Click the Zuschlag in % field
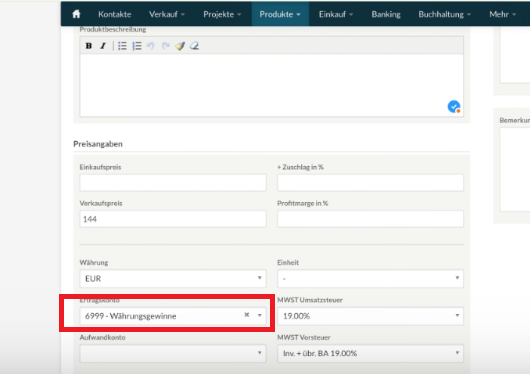Screen dimensions: 530x374 (370, 183)
